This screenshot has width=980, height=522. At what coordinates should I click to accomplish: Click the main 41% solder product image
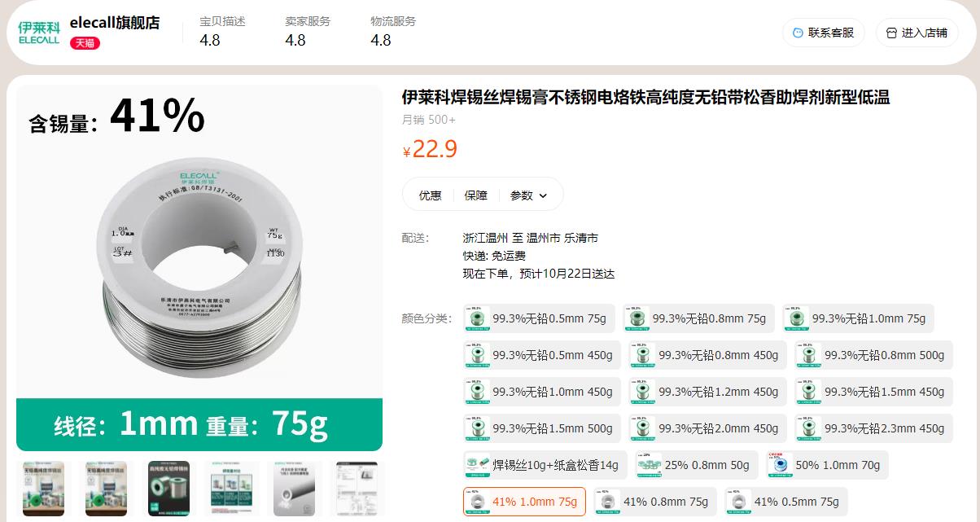199,268
